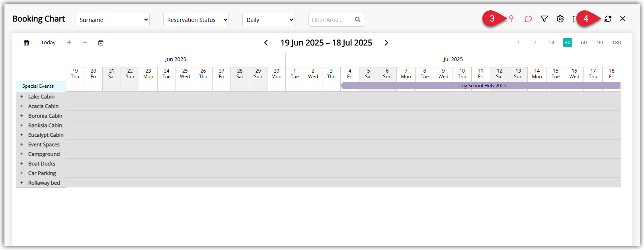Switch to 14 day view
The height and width of the screenshot is (250, 644).
(551, 43)
